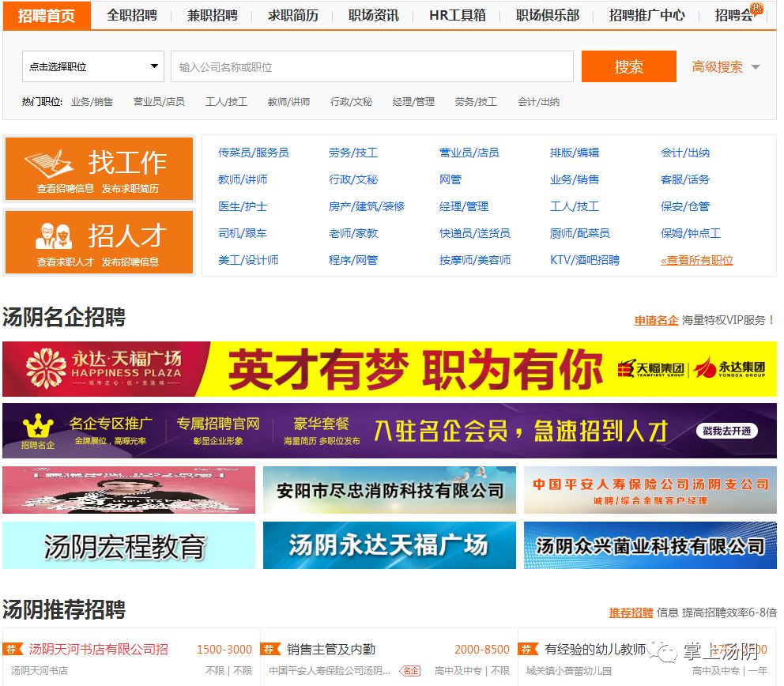Viewport: 784px width, 686px height.
Task: Open the 程序/网管 category
Action: [353, 260]
